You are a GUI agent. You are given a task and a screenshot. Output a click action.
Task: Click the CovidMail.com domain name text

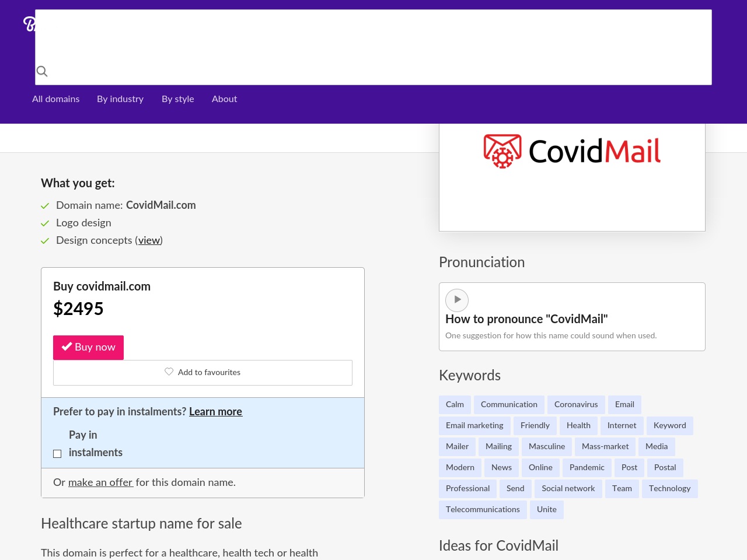(x=161, y=205)
